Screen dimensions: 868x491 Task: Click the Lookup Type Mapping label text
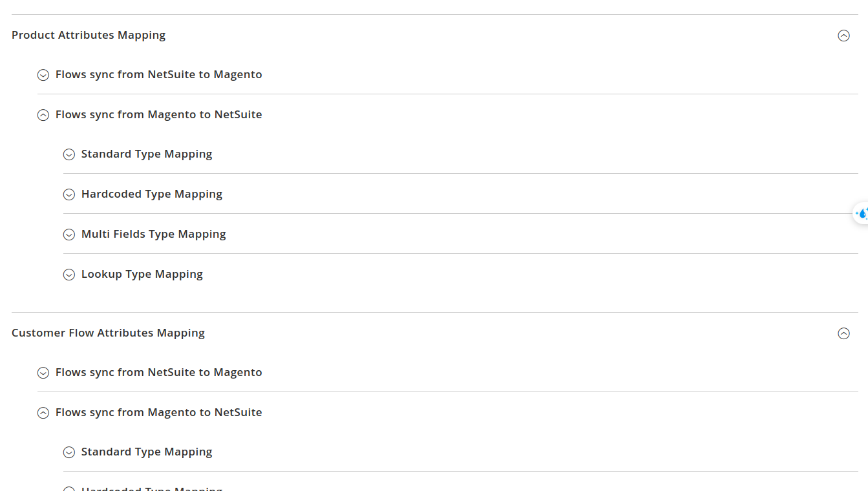pyautogui.click(x=142, y=274)
